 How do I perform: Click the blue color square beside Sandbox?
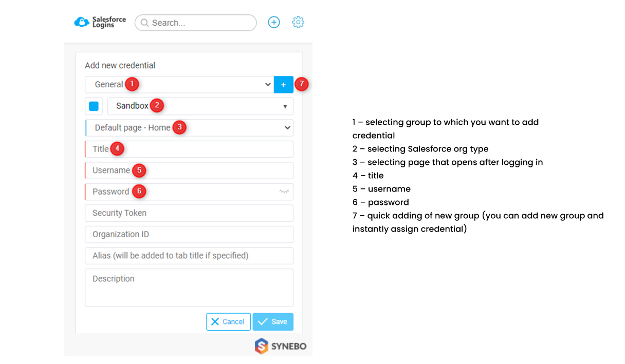(x=94, y=106)
